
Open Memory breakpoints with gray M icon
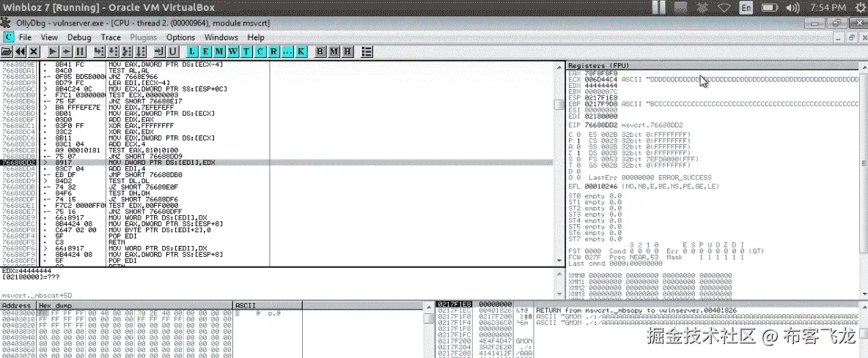(x=334, y=51)
